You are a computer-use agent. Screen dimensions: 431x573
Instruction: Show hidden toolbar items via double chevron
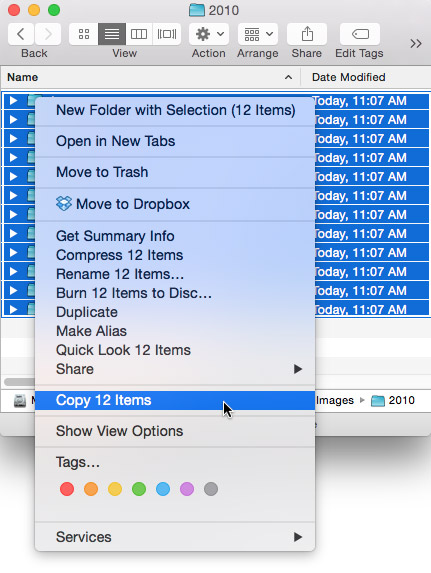click(x=416, y=44)
